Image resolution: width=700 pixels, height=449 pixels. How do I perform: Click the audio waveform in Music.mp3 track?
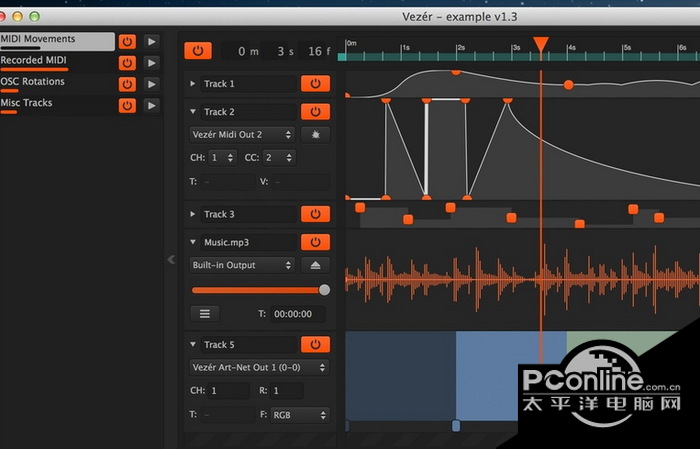[x=523, y=279]
